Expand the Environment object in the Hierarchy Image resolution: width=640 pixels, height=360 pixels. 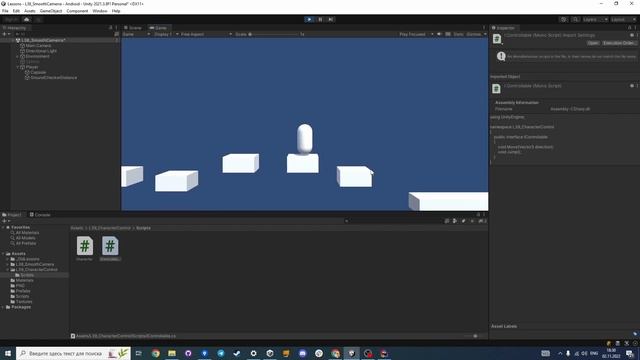point(18,56)
